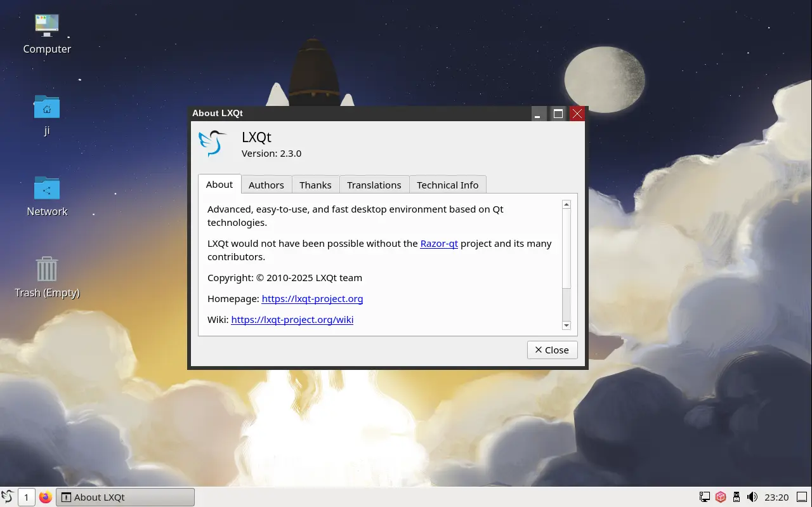This screenshot has height=507, width=812.
Task: Switch to desktop 1 in the pager
Action: [26, 497]
